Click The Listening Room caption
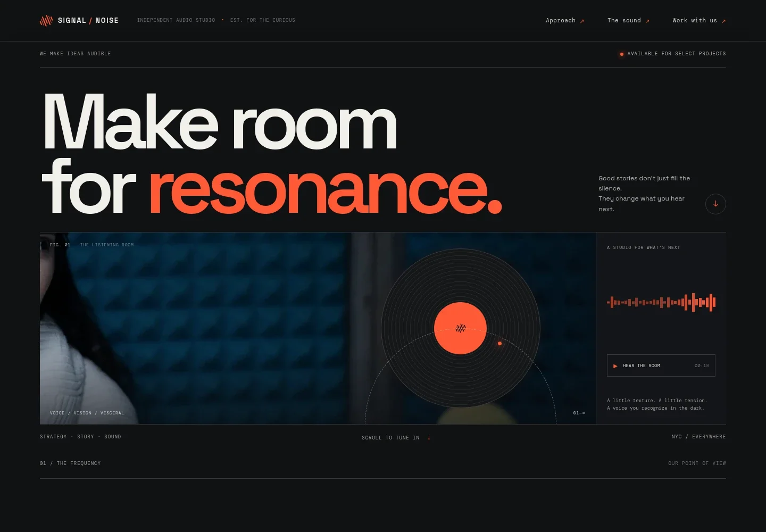Viewport: 766px width, 532px height. 107,245
